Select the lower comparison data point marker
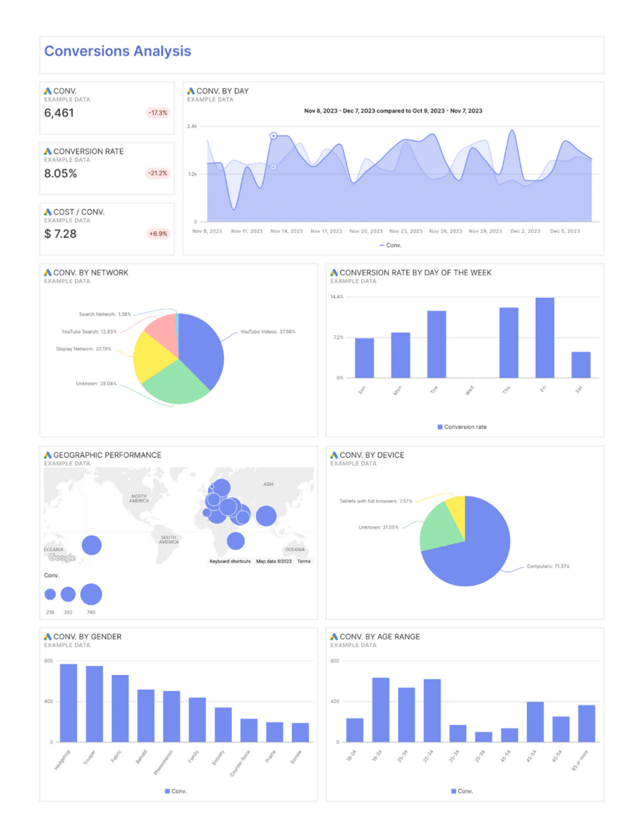 [273, 167]
